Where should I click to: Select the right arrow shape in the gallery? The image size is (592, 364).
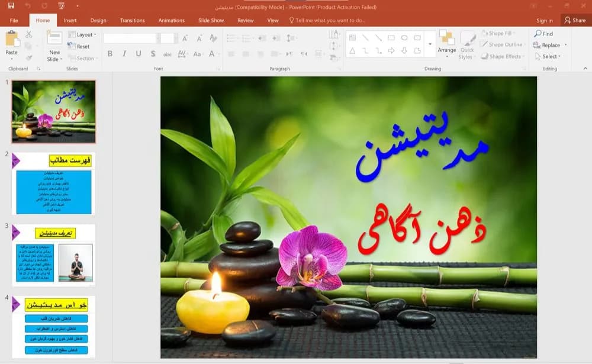391,50
